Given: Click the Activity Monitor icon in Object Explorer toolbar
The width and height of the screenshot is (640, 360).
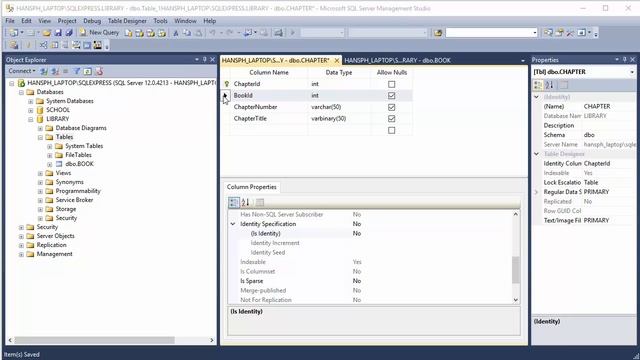Looking at the screenshot, I should (99, 71).
